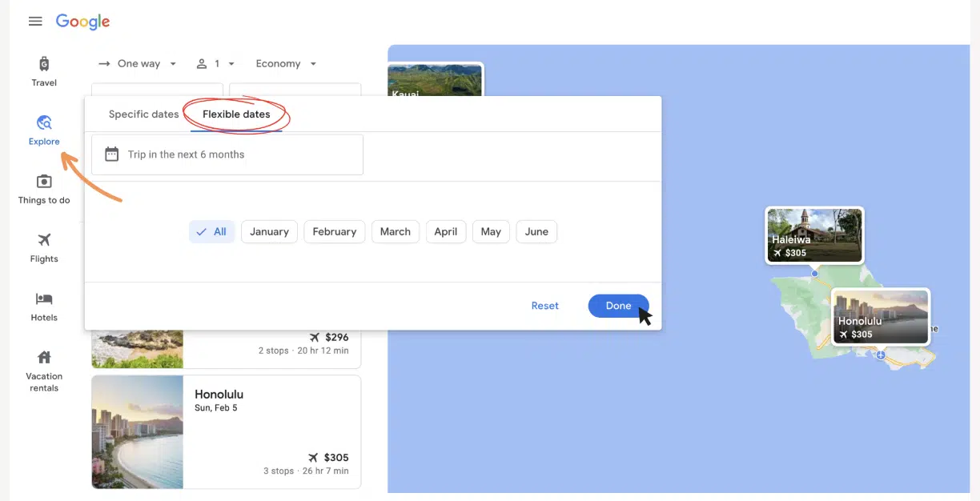Click the Google logo
This screenshot has height=501, width=980.
[x=82, y=22]
